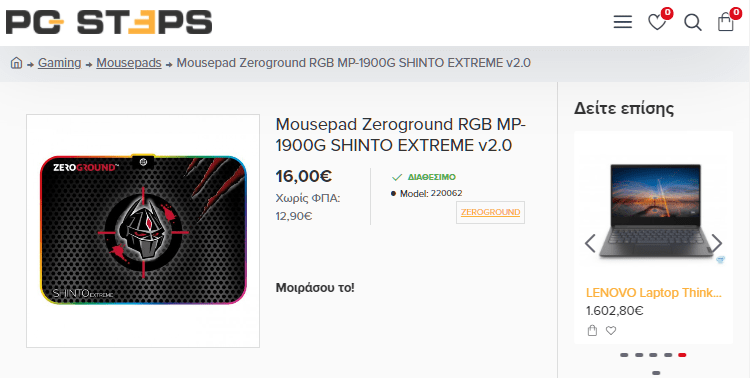Viewport: 750px width, 378px height.
Task: Go to Gaming breadcrumb category
Action: pos(59,63)
